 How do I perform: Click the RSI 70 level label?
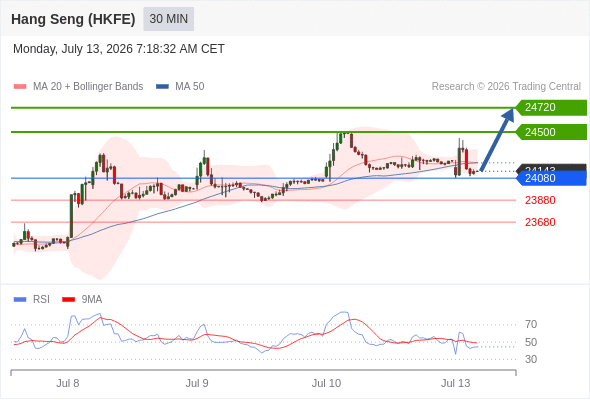click(531, 324)
